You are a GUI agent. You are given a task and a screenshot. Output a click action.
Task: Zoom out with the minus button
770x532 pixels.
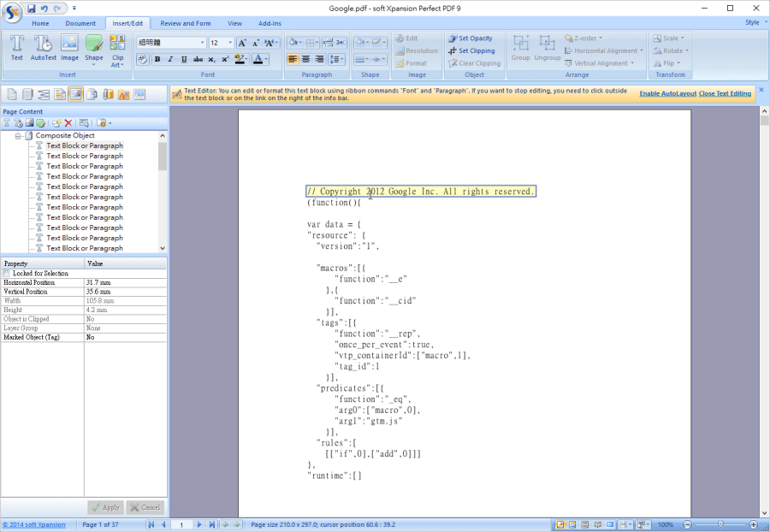pyautogui.click(x=688, y=524)
